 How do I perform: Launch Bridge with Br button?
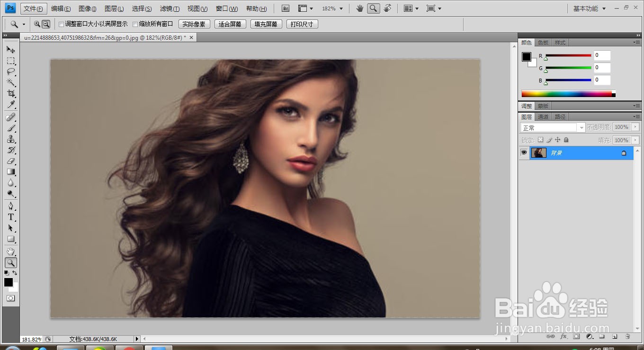(285, 9)
